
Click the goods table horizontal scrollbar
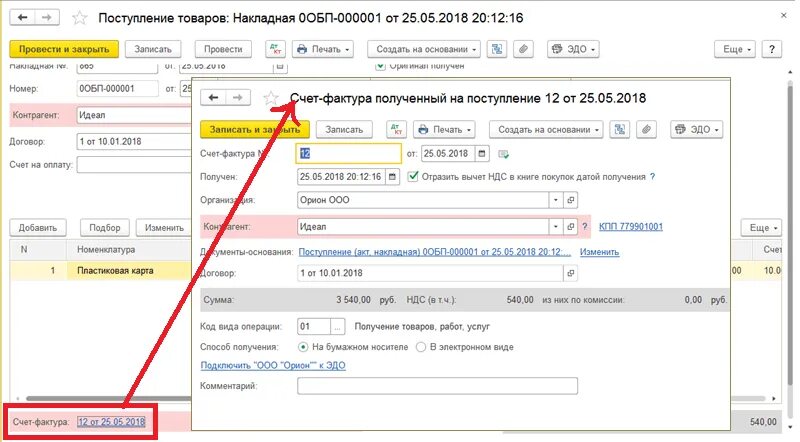tap(109, 398)
